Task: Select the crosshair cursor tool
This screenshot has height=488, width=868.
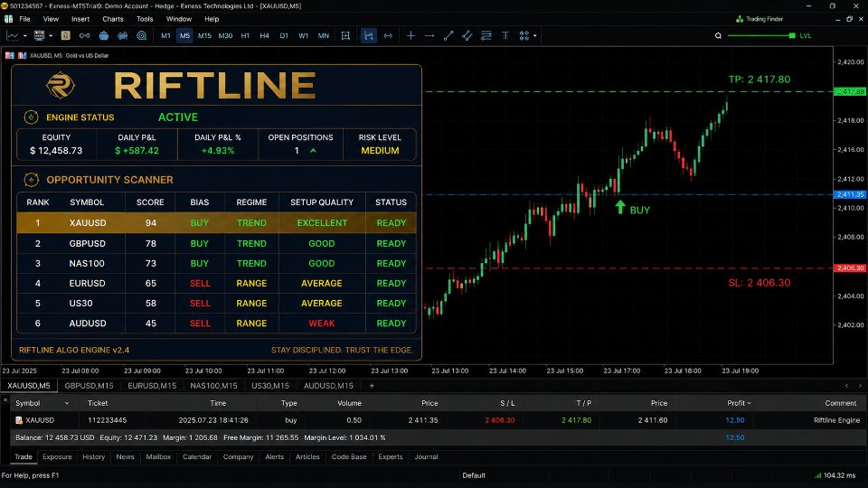Action: (x=410, y=35)
